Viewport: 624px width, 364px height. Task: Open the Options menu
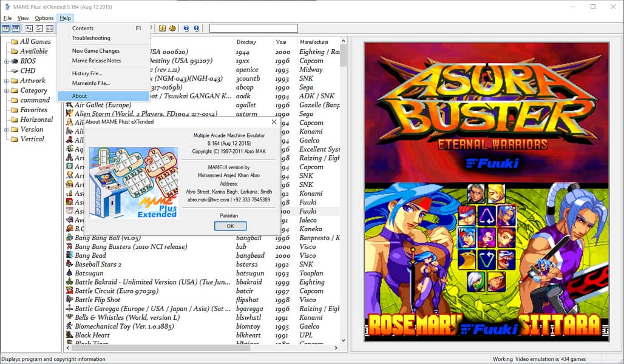click(x=44, y=18)
